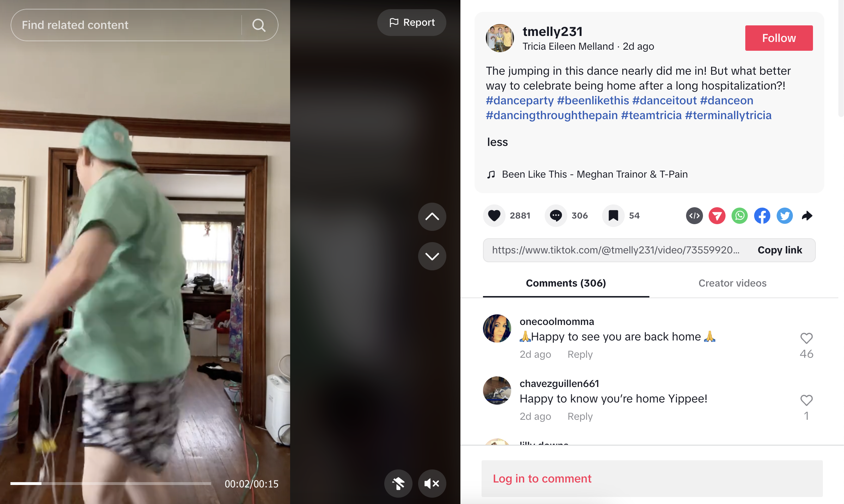Like onecoolmomma's comment

pos(806,338)
